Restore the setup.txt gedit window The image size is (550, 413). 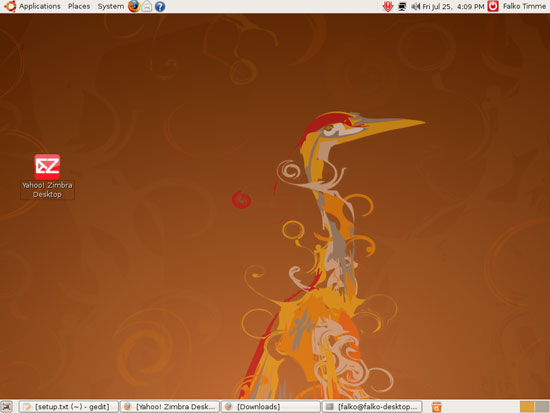click(x=69, y=407)
